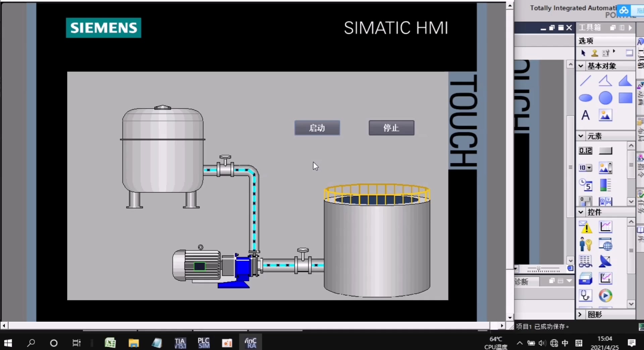Expand the 图形 section
The image size is (644, 350).
coord(580,314)
